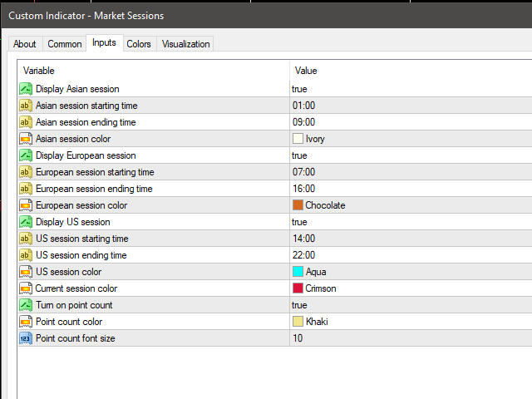Viewport: 532px width, 399px height.
Task: Click the Turn on point count icon
Action: (x=26, y=305)
